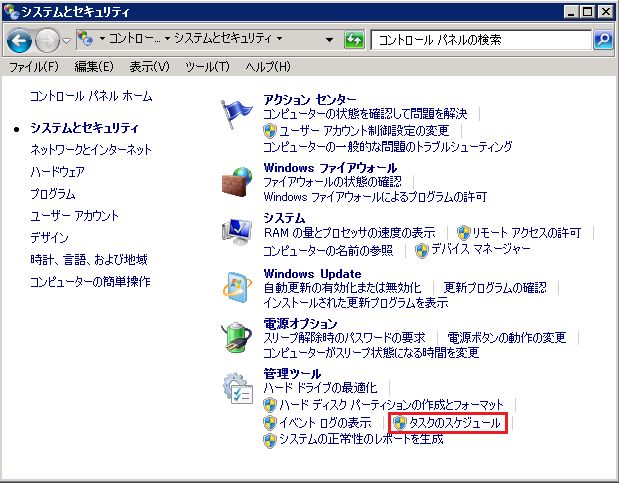Click RAM の量とプロセッサの速度の表示
Screen dimensions: 619x483
click(x=350, y=233)
